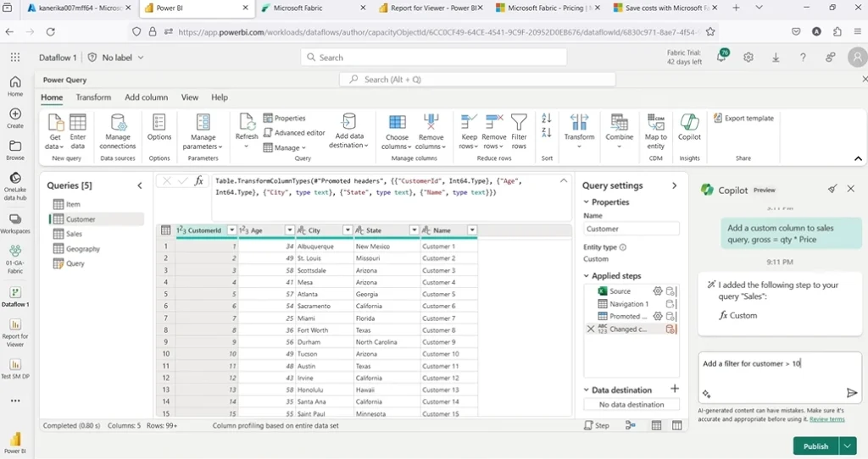Open CustomerId column filter dropdown

(232, 230)
